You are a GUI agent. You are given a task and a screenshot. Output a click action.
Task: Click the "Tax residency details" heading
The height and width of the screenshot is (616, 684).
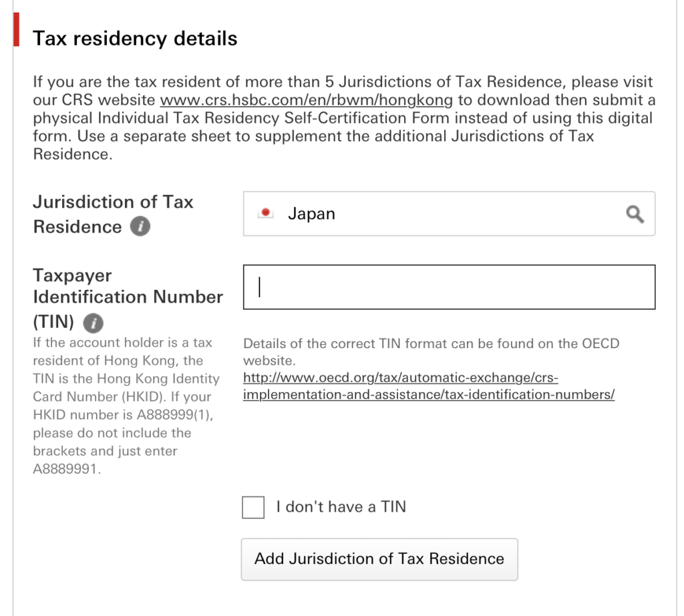[135, 38]
